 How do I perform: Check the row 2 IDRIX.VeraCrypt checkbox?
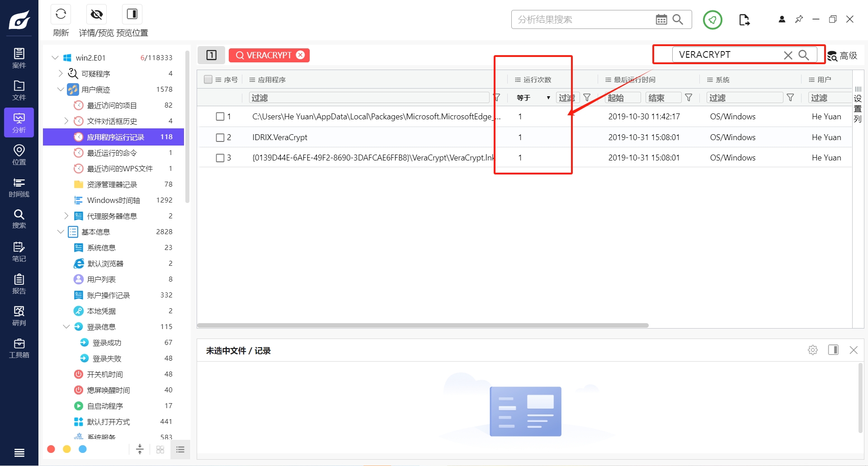[220, 137]
